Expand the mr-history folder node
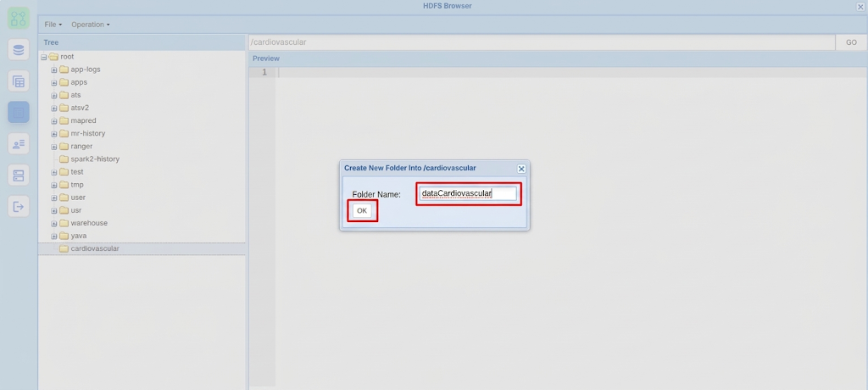 [54, 133]
